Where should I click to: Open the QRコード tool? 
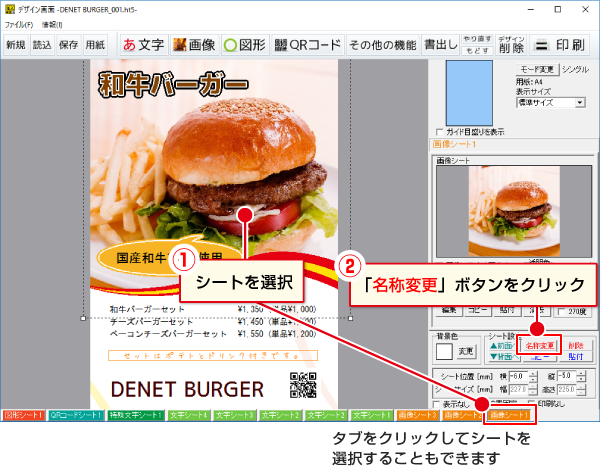coord(308,45)
